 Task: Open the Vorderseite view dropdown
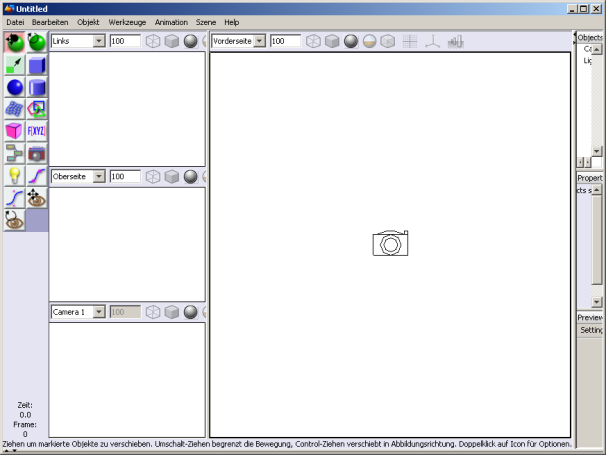click(260, 41)
